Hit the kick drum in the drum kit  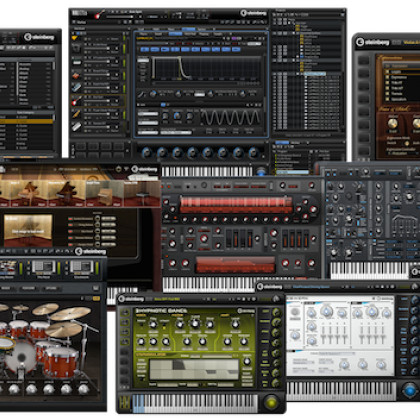tap(21, 357)
